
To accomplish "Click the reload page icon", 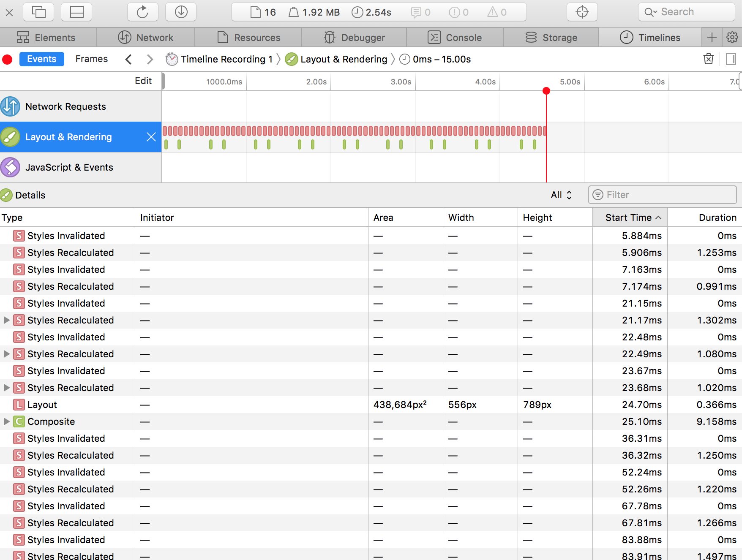I will (x=142, y=12).
